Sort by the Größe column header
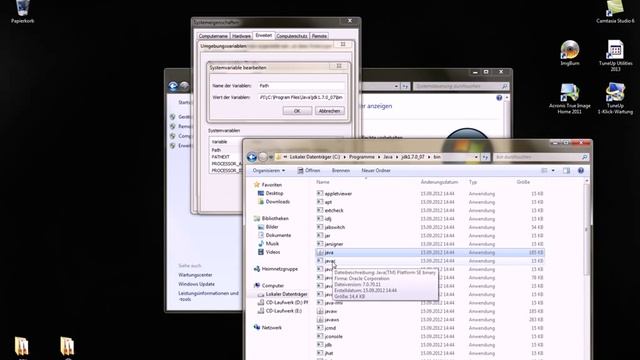 coord(523,182)
